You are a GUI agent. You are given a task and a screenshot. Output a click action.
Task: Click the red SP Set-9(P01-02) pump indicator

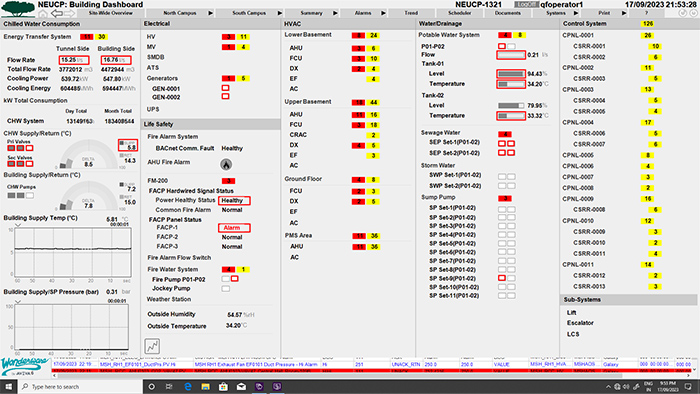[502, 278]
